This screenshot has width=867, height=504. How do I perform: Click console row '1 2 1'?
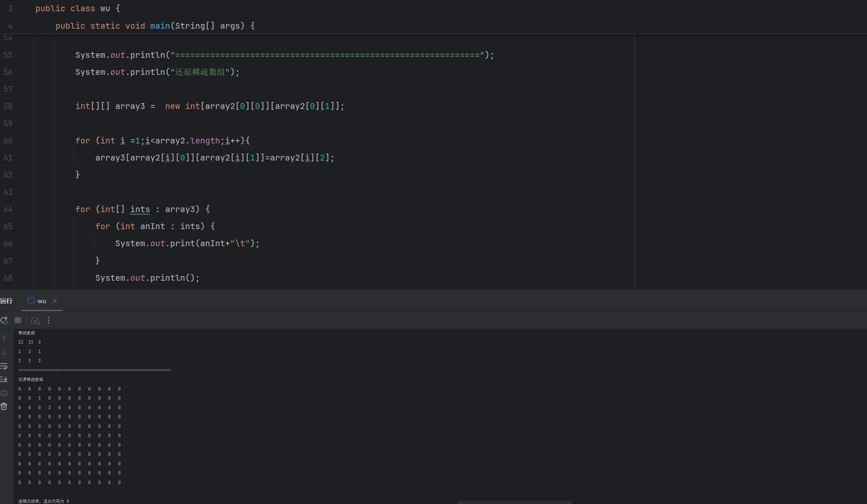(x=30, y=351)
